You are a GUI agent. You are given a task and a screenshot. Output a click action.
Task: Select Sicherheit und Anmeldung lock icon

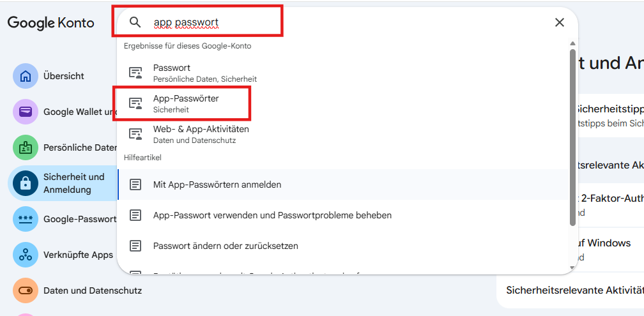pyautogui.click(x=26, y=183)
